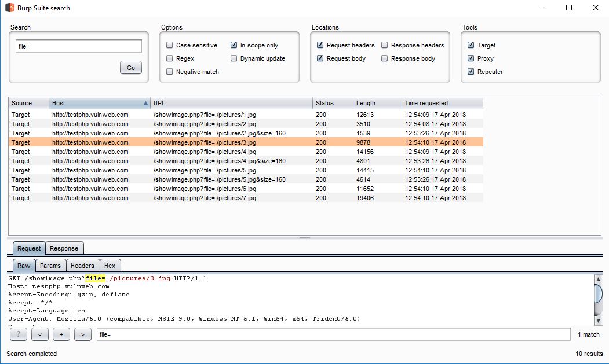Click request pane scroll up arrow

599,278
